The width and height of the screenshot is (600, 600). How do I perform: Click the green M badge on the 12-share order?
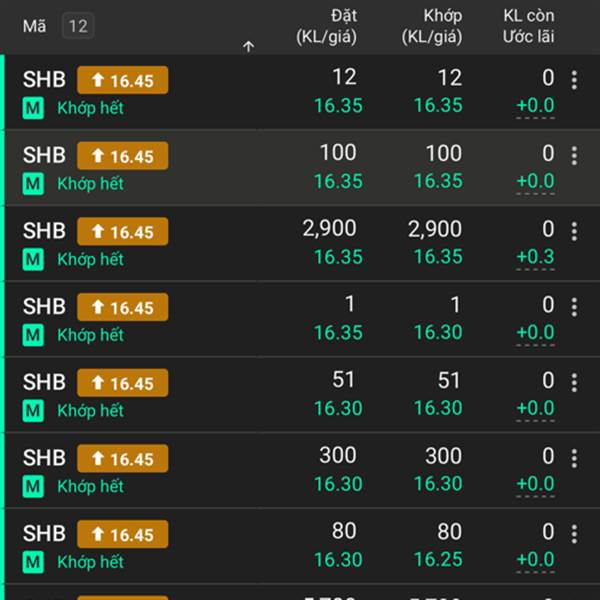point(33,108)
